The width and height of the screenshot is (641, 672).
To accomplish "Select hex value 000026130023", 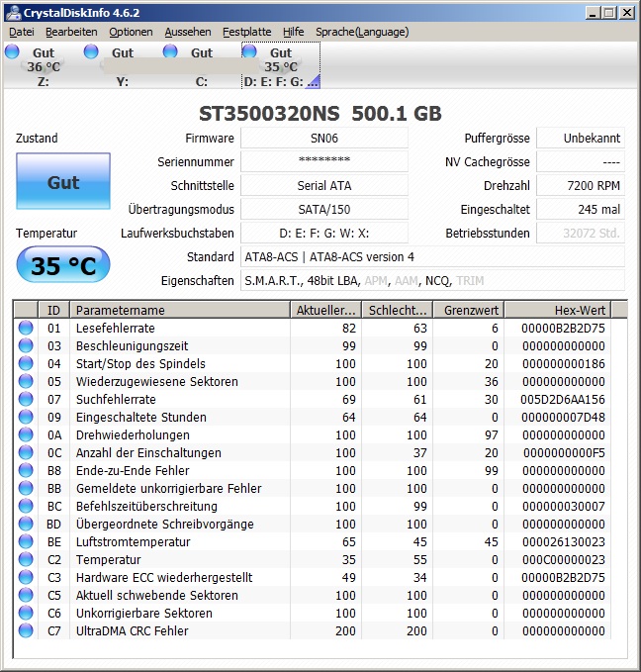I will [x=564, y=541].
